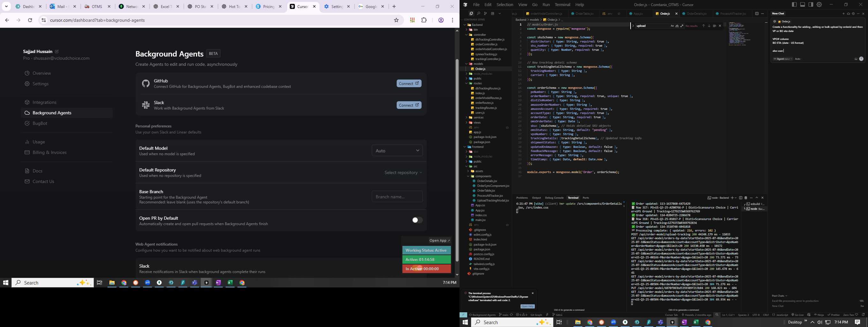Open the Explorer view in Cursor activity bar
868x327 pixels.
pyautogui.click(x=471, y=13)
